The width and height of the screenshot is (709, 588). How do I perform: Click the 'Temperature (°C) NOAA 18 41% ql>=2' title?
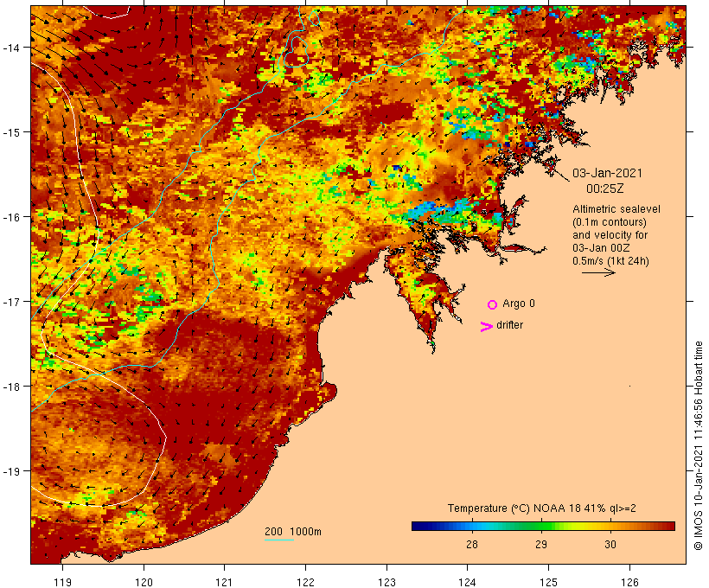point(542,508)
